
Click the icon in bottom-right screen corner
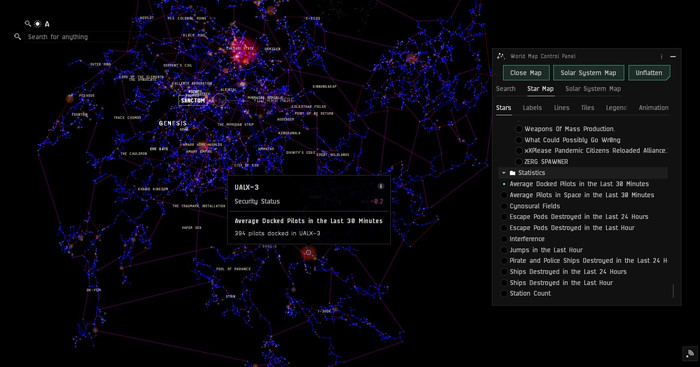point(690,354)
